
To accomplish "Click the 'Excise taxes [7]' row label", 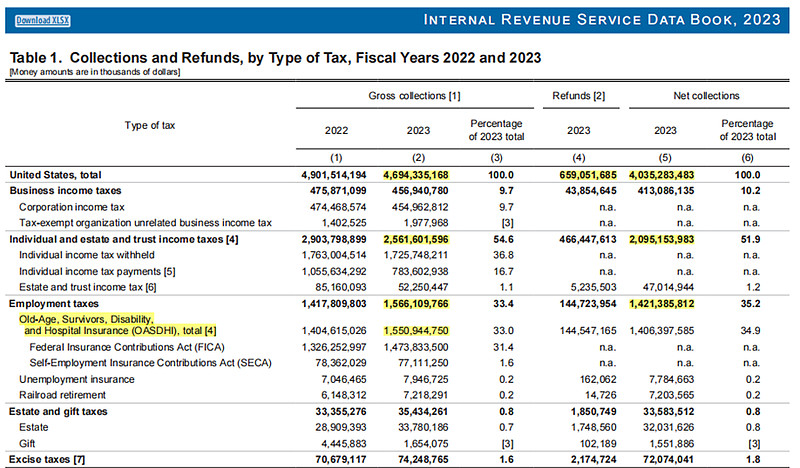I will coord(47,459).
